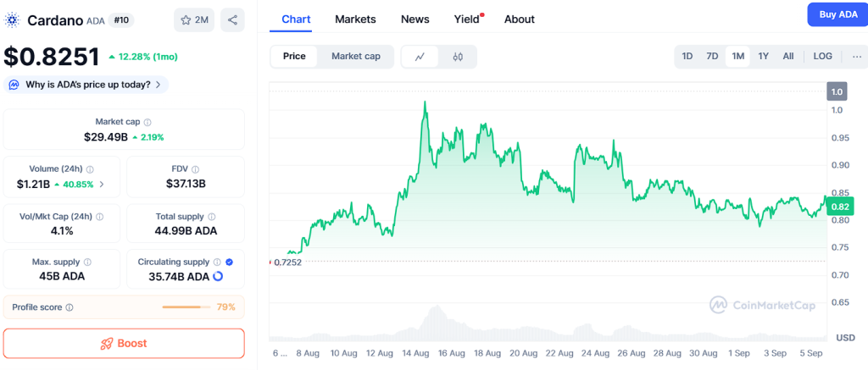Click the AI icon beside price question

click(14, 85)
